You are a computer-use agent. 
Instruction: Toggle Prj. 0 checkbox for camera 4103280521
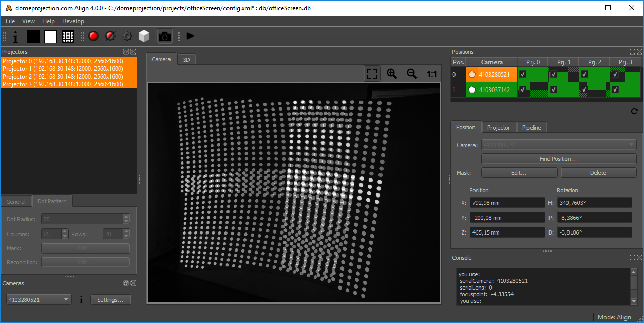(523, 74)
